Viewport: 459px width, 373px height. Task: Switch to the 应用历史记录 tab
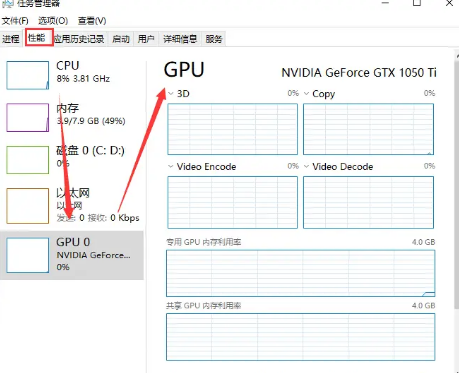80,39
